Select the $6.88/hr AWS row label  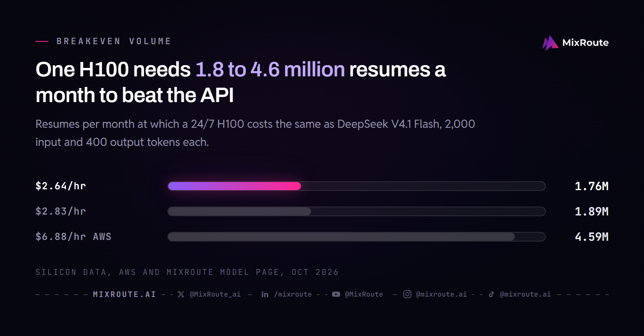point(73,237)
